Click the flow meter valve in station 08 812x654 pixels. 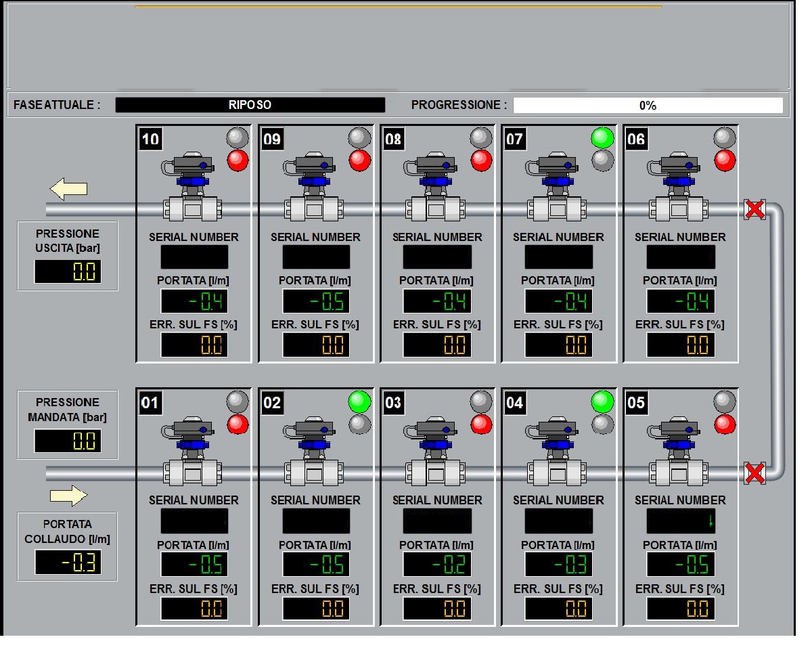coord(434,187)
